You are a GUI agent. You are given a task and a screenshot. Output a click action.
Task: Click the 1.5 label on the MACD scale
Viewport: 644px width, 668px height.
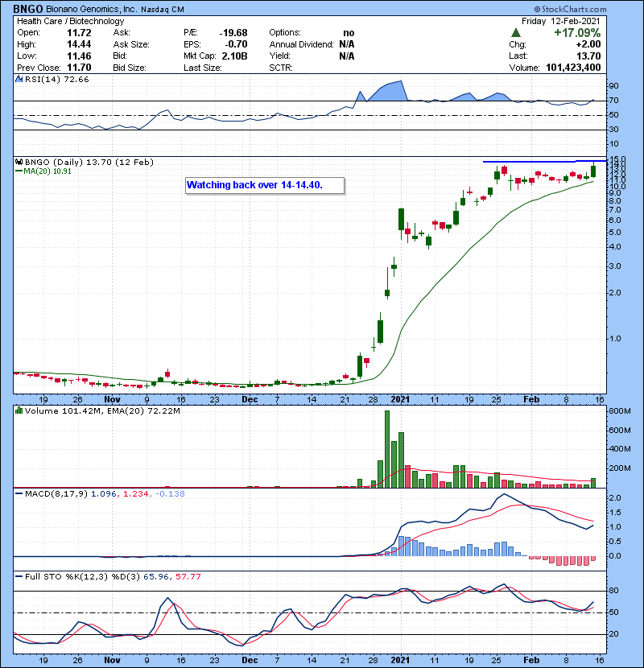click(x=615, y=513)
